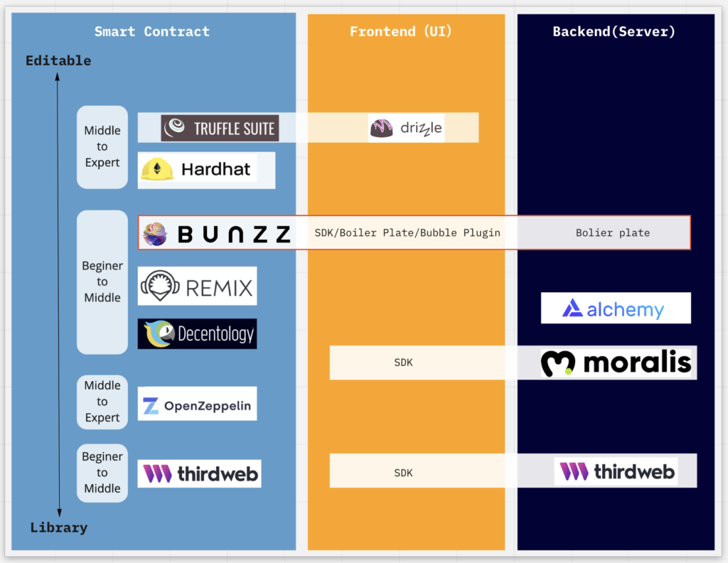Screen dimensions: 728x563
Task: Click the OpenZeppelin logo
Action: pyautogui.click(x=198, y=404)
